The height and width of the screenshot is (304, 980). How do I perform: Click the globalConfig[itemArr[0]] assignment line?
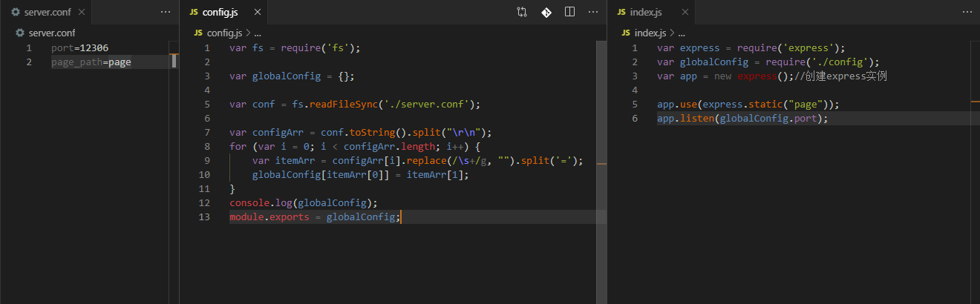pyautogui.click(x=361, y=175)
